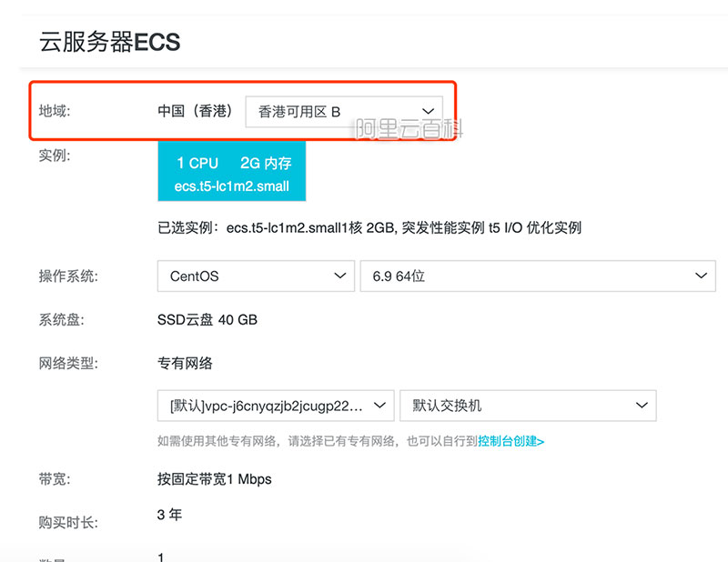Click the 专有网络 network type value
The width and height of the screenshot is (728, 562).
185,363
